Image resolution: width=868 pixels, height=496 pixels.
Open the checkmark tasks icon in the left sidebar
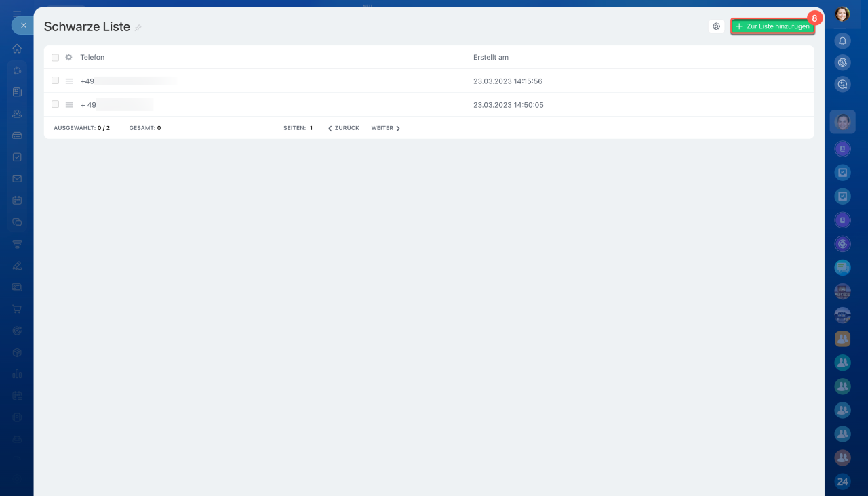click(x=17, y=157)
